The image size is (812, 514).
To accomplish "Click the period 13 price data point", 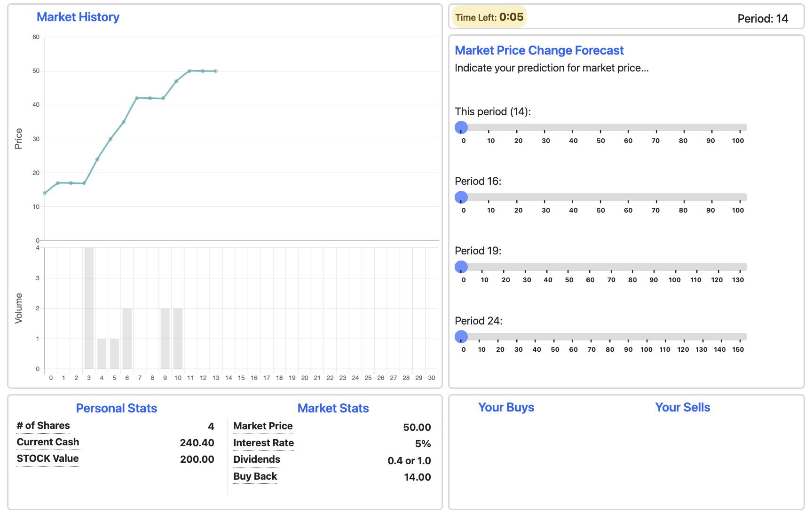I will tap(216, 71).
